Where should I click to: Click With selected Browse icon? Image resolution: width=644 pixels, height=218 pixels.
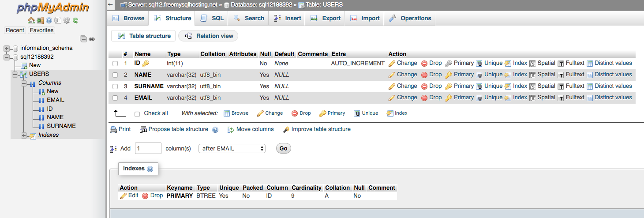coord(227,113)
